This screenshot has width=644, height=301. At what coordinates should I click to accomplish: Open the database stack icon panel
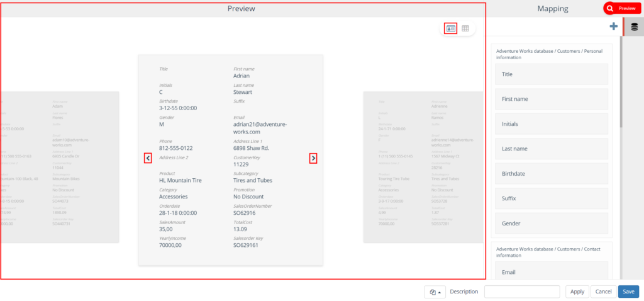(634, 27)
